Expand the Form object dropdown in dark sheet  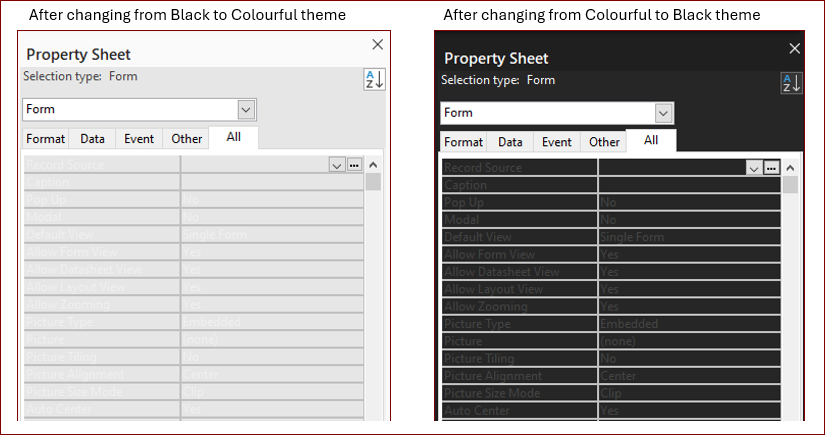663,113
